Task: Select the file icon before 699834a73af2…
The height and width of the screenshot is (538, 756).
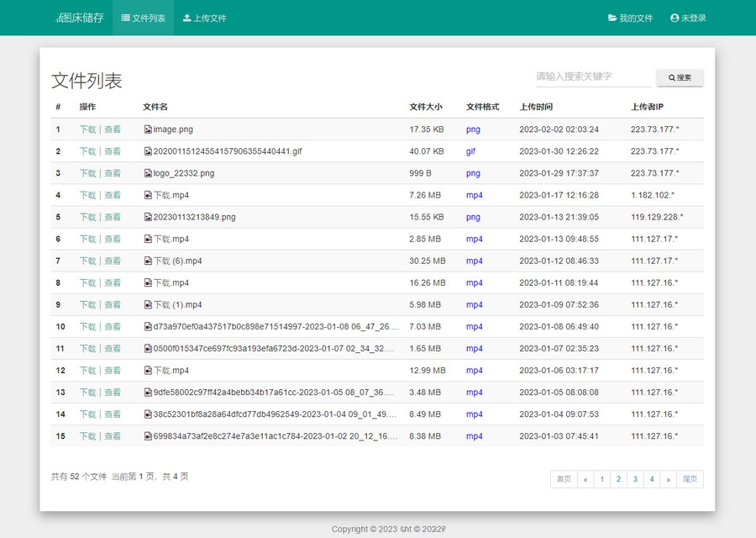Action: pos(148,436)
